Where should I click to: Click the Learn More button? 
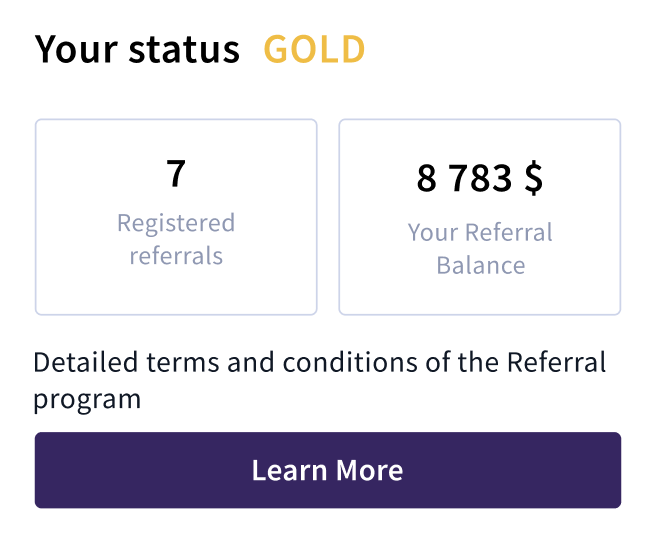point(327,470)
